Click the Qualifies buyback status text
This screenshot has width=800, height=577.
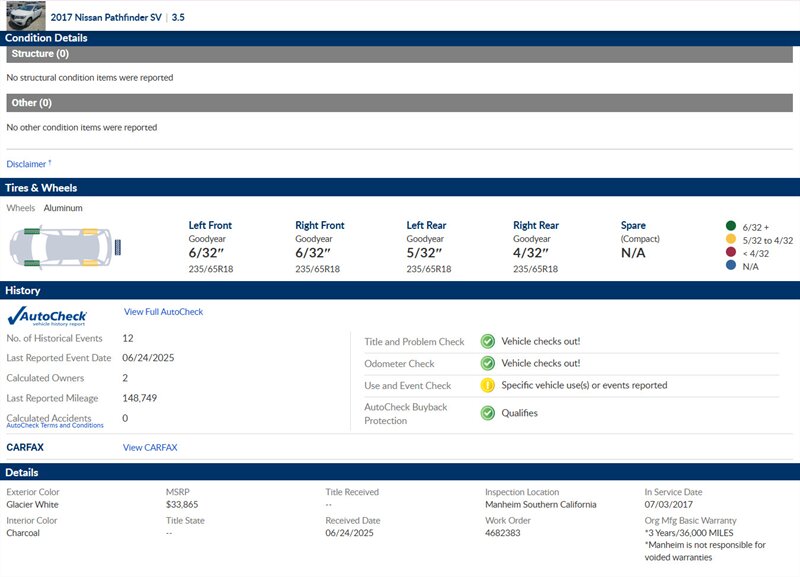point(519,413)
